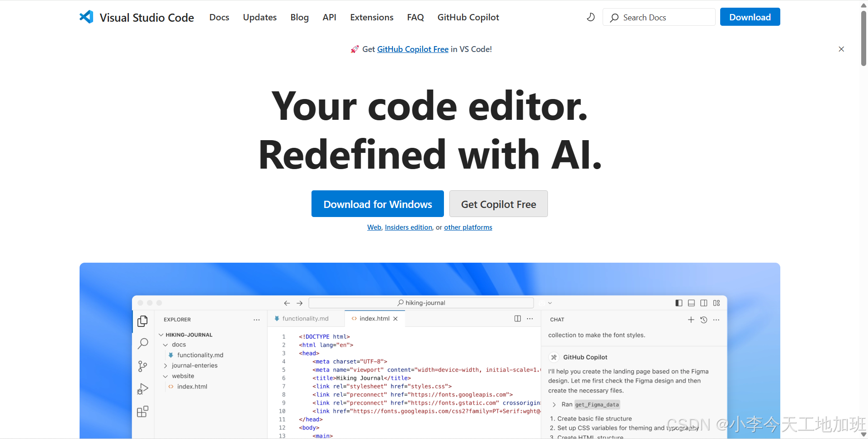Toggle dark theme with the moon icon

pos(590,17)
